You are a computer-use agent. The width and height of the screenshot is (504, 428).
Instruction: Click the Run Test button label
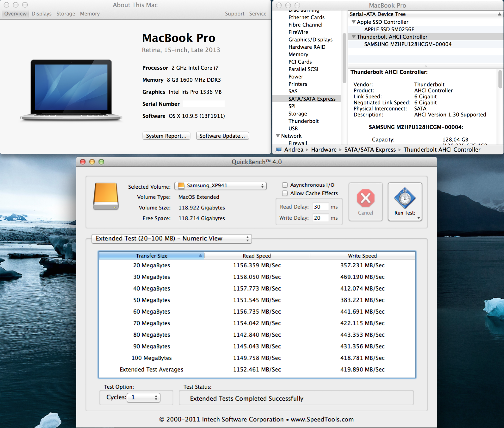click(x=405, y=213)
